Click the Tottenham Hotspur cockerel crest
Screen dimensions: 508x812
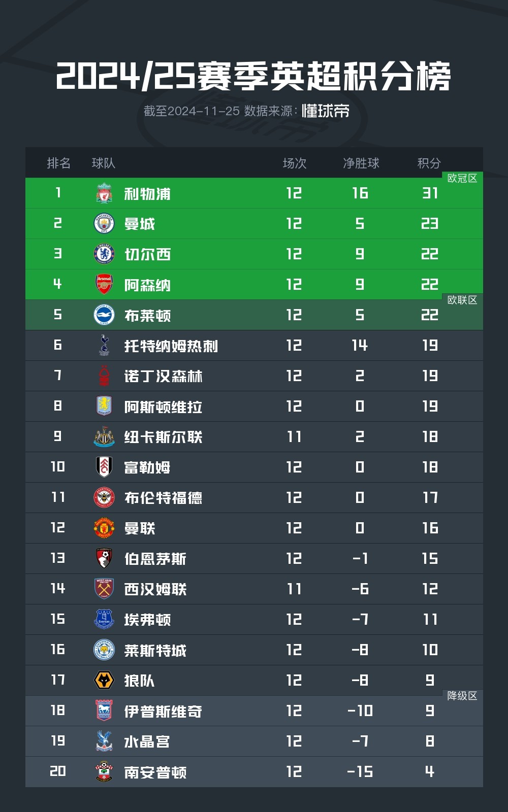click(104, 346)
